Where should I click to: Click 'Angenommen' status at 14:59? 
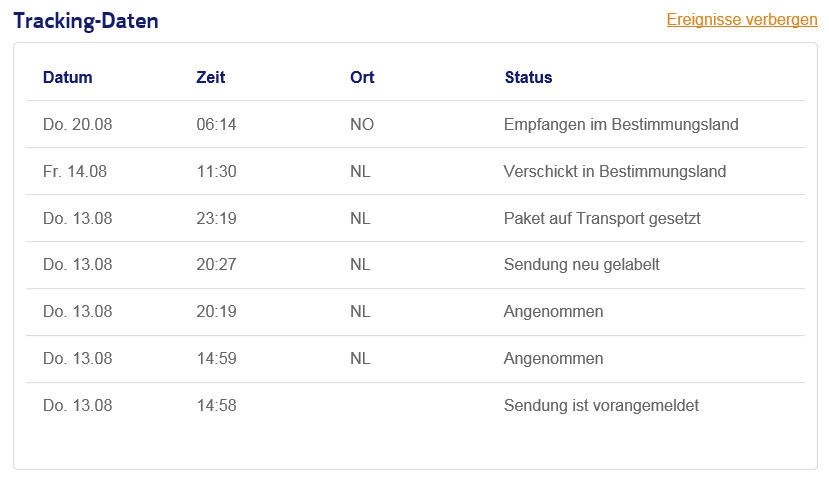[554, 359]
